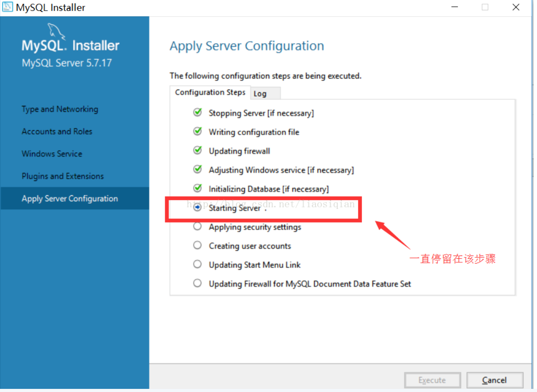Image resolution: width=537 pixels, height=392 pixels.
Task: Click the circle next to Creating user accounts
Action: 197,245
